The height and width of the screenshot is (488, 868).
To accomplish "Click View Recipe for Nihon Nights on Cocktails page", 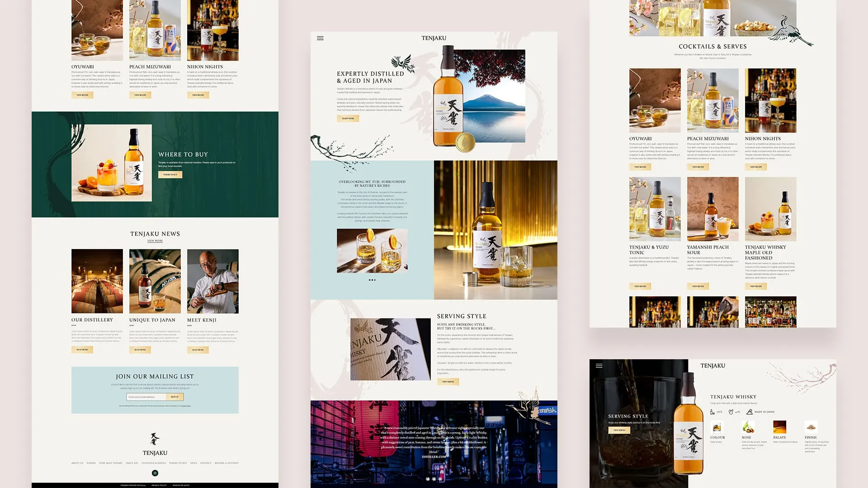I will (x=756, y=167).
